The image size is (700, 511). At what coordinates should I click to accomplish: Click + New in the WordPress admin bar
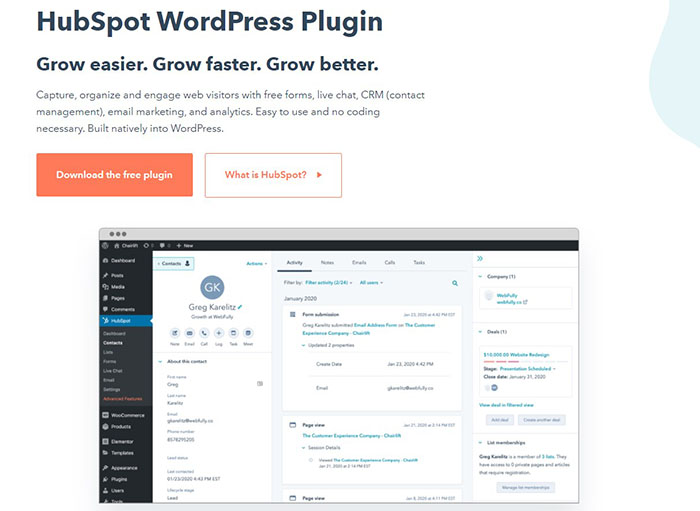pos(185,245)
